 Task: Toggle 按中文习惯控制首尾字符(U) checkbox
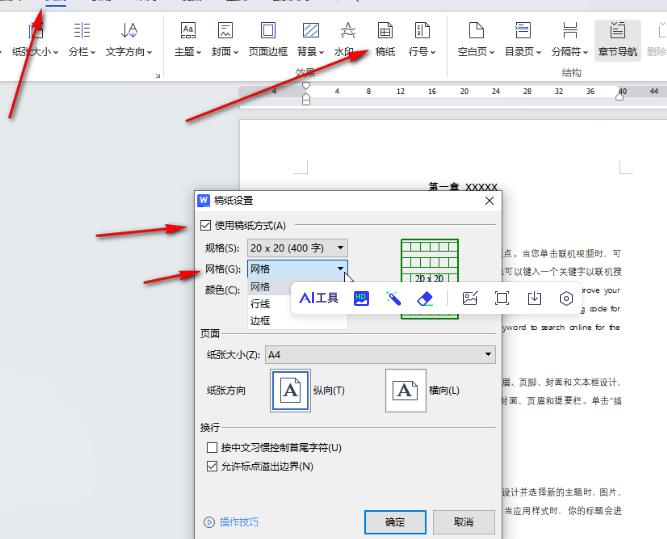pos(212,448)
